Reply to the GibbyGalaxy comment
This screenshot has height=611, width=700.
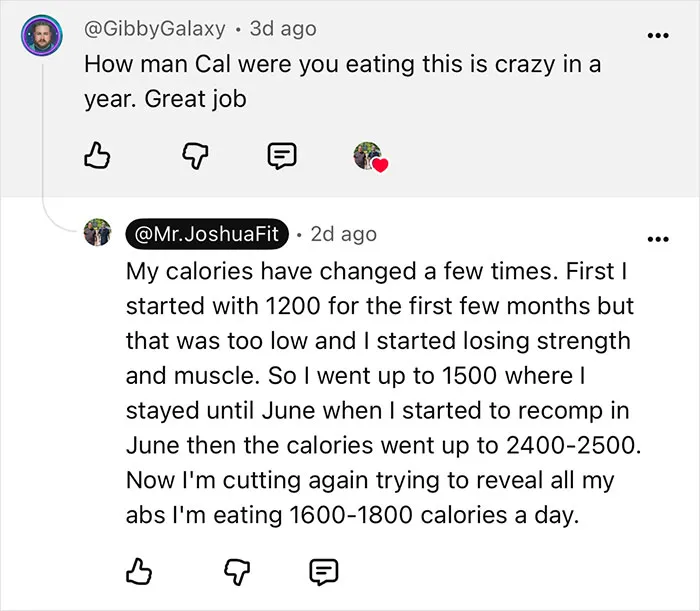point(282,156)
